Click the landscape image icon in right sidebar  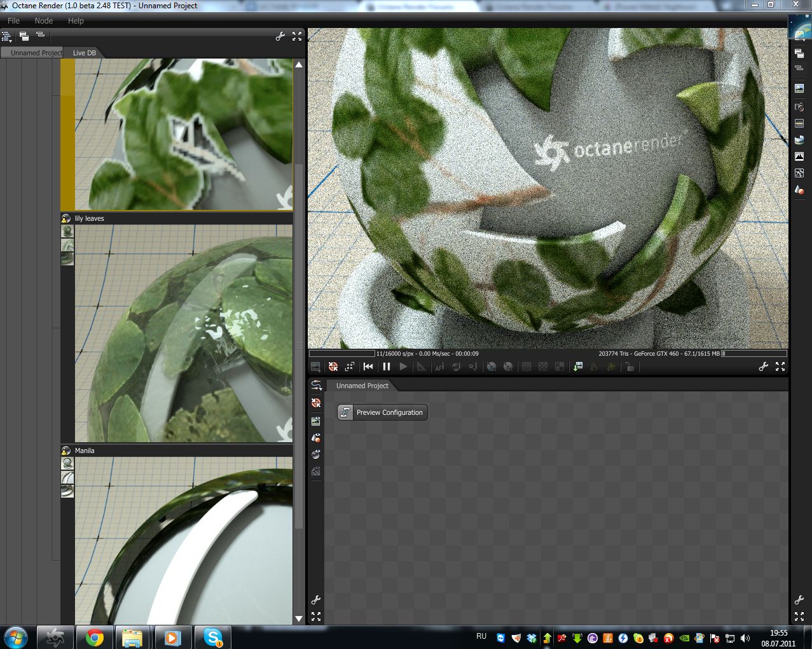click(799, 89)
